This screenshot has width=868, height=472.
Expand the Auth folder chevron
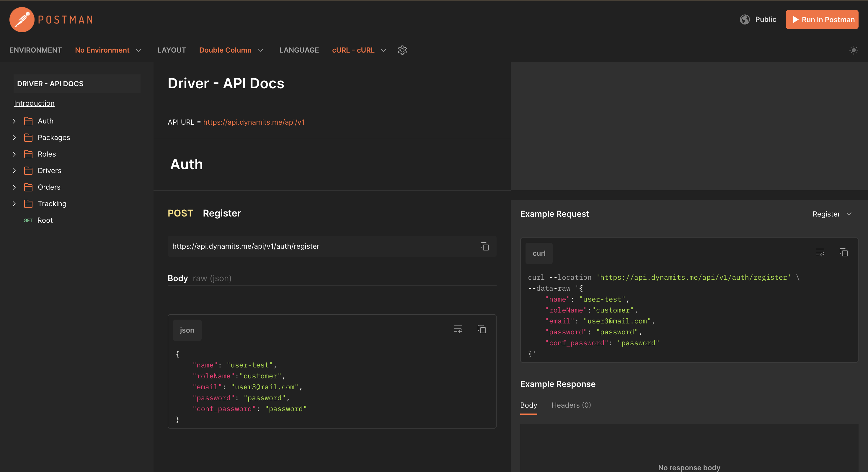[x=14, y=121]
